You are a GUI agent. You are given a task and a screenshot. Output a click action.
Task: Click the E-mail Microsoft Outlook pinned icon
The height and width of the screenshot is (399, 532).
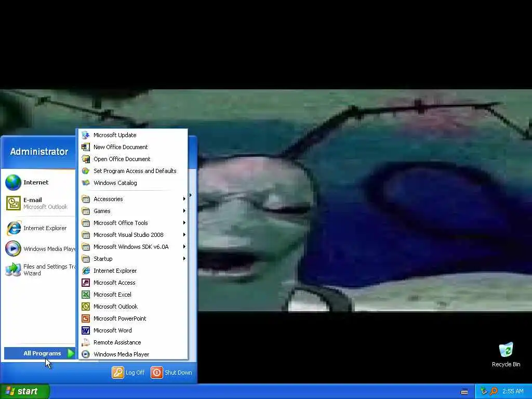point(13,203)
